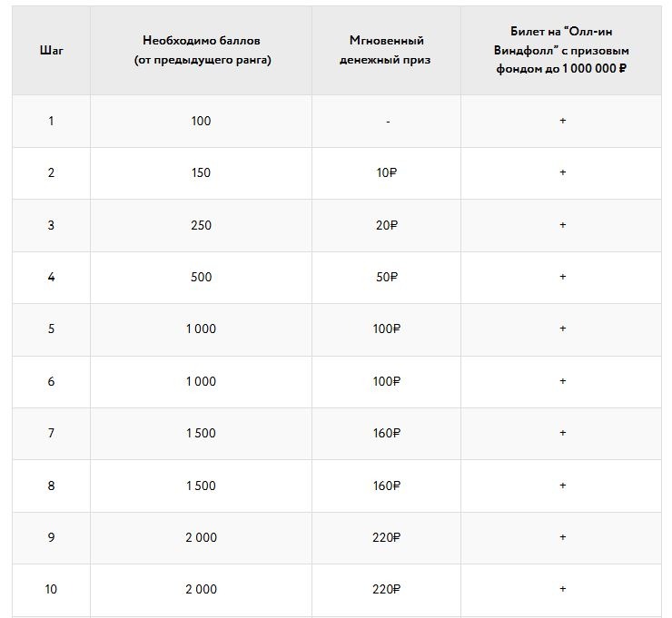Image resolution: width=672 pixels, height=618 pixels.
Task: Click the 100 points cell in step 1
Action: point(201,121)
